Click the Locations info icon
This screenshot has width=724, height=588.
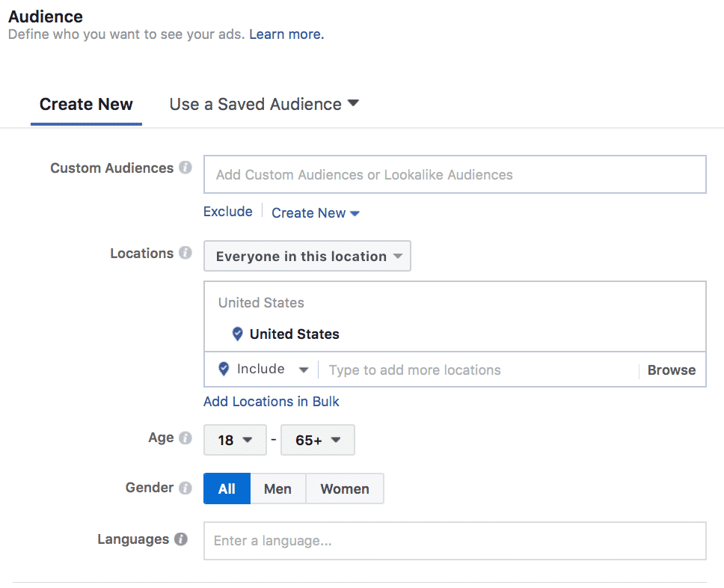tap(185, 253)
